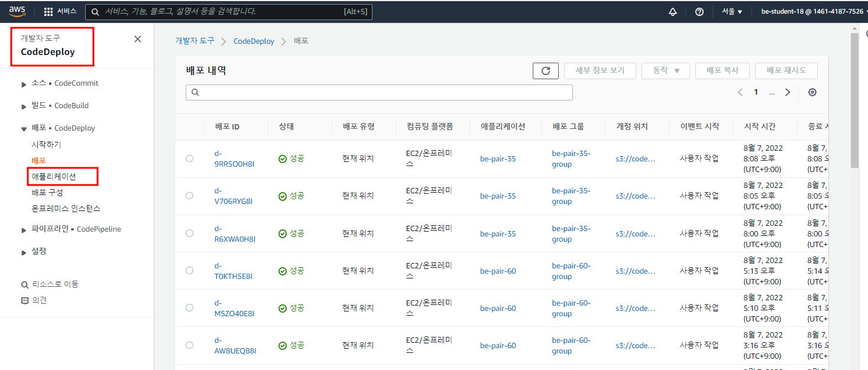Click the magnifier icon beside 리소스로 이동
The height and width of the screenshot is (370, 868).
pos(25,284)
